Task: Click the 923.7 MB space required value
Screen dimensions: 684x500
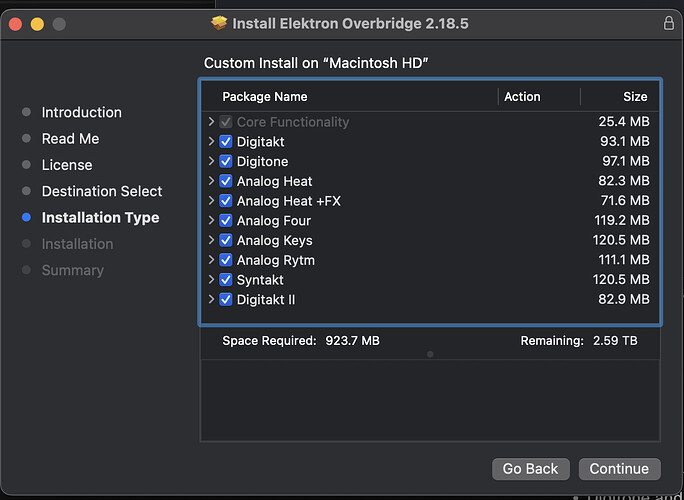Action: pyautogui.click(x=352, y=341)
